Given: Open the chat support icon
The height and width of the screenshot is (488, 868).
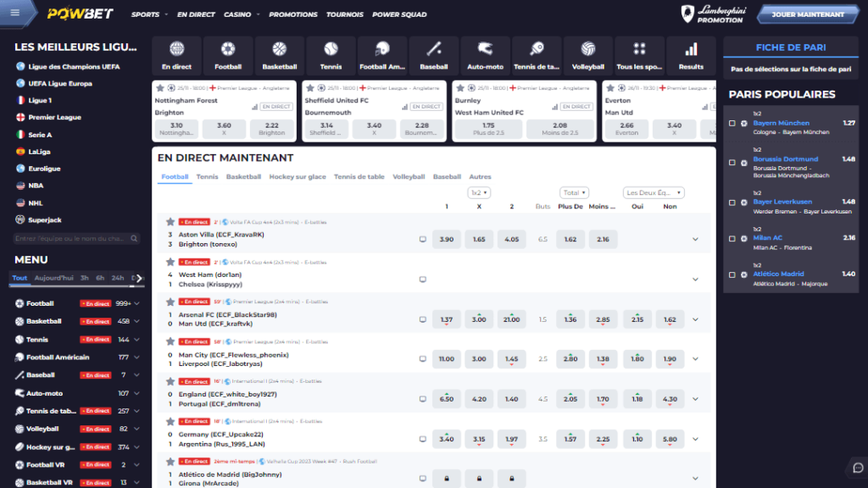Looking at the screenshot, I should point(858,468).
